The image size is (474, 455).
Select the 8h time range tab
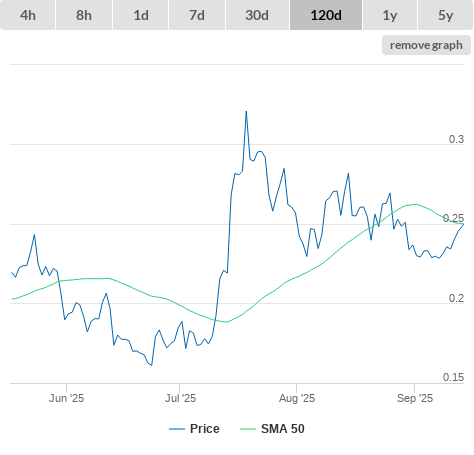[84, 15]
